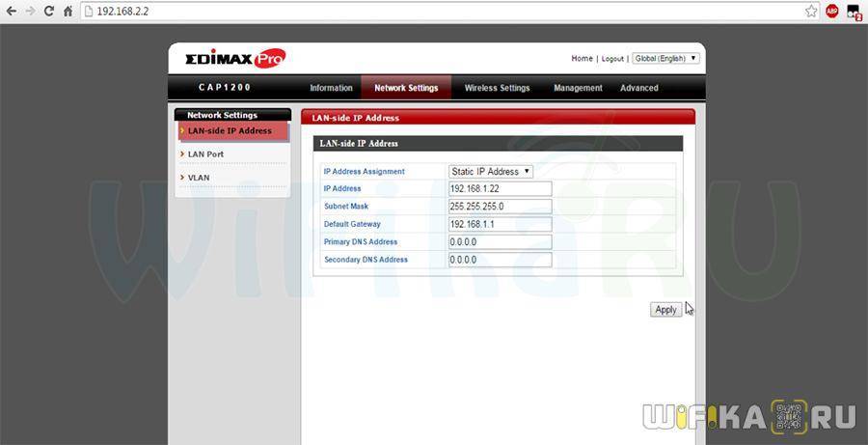Click the Default Gateway field

[x=501, y=225]
